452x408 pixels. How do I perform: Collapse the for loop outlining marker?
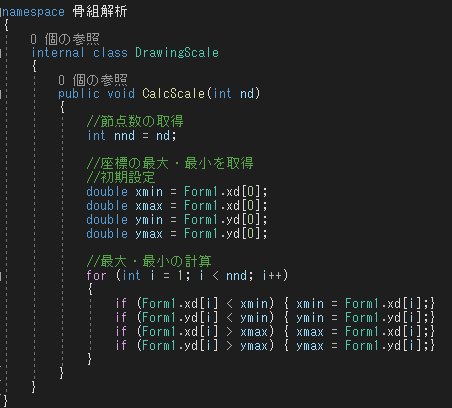coord(1,276)
